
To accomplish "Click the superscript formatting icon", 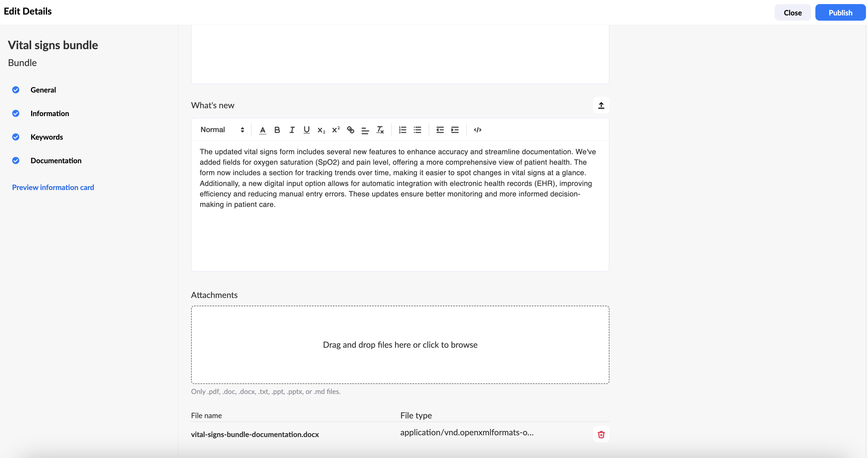I will coord(335,130).
